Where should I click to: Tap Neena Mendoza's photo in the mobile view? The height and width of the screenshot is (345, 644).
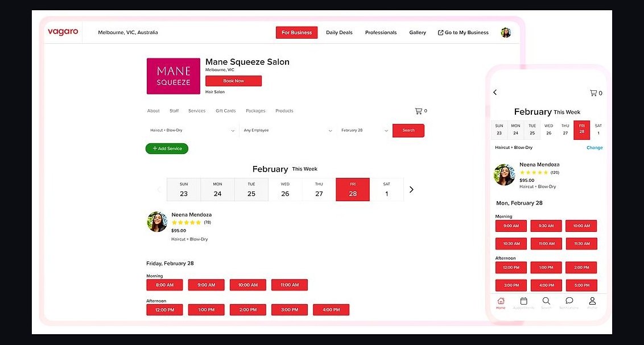tap(505, 174)
